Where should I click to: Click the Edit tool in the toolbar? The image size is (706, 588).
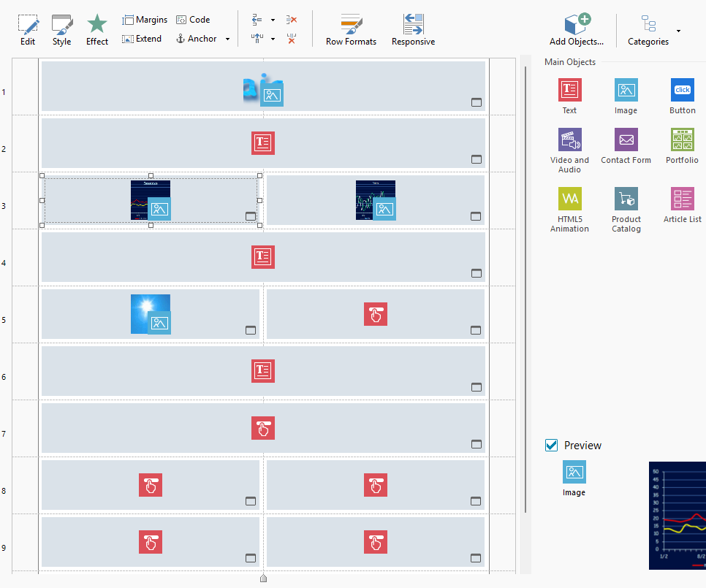coord(28,30)
